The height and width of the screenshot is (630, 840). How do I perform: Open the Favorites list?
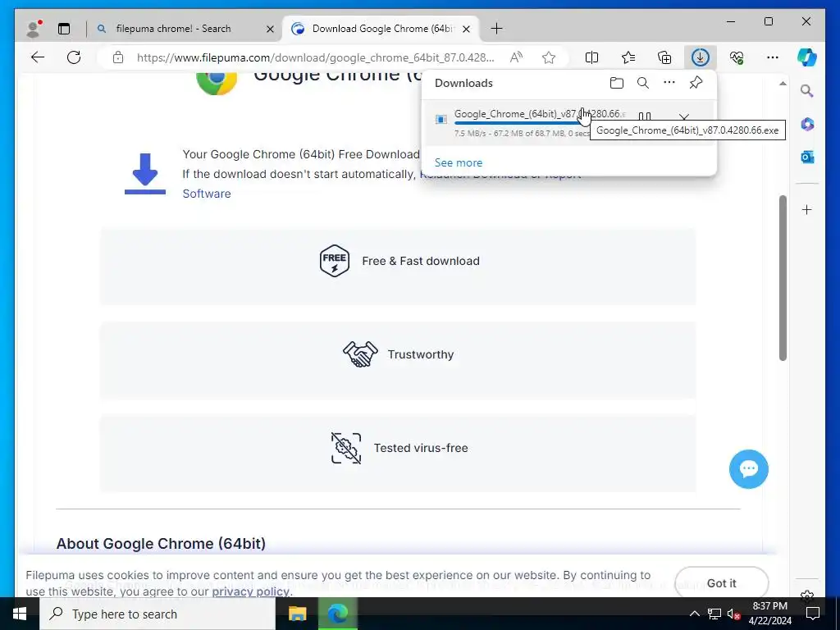click(x=628, y=57)
